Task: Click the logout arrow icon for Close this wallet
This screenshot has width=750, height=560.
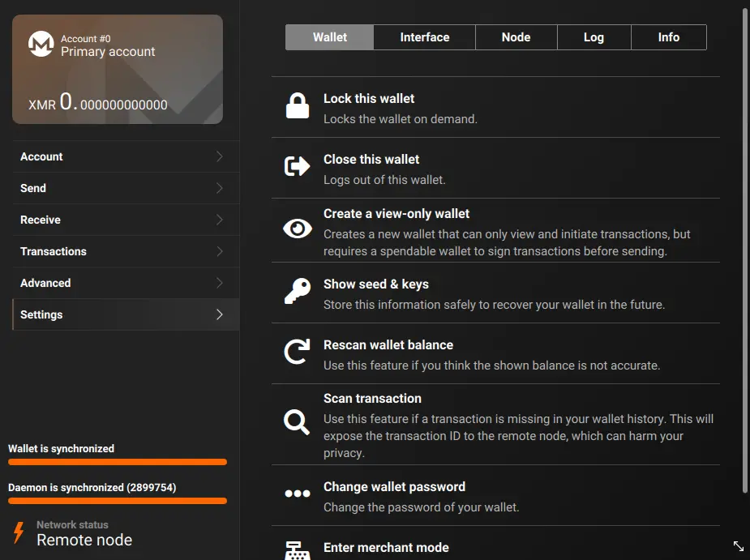Action: [298, 167]
